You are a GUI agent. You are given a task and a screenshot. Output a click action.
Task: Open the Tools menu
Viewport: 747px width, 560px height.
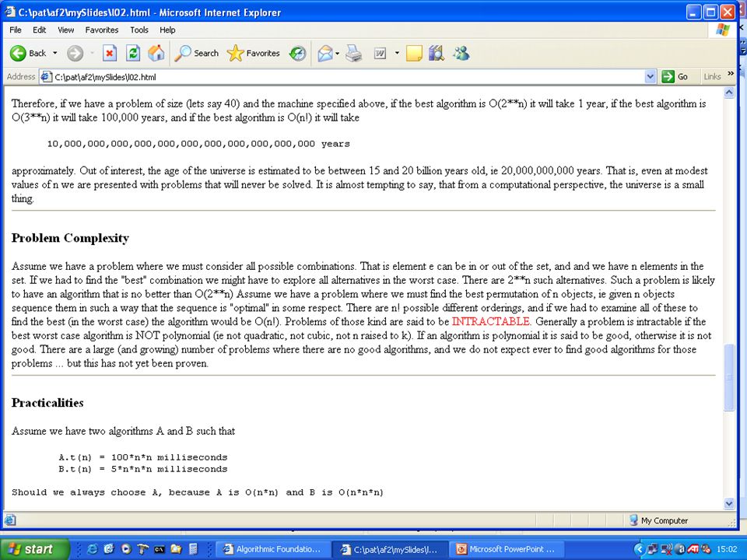coord(139,30)
